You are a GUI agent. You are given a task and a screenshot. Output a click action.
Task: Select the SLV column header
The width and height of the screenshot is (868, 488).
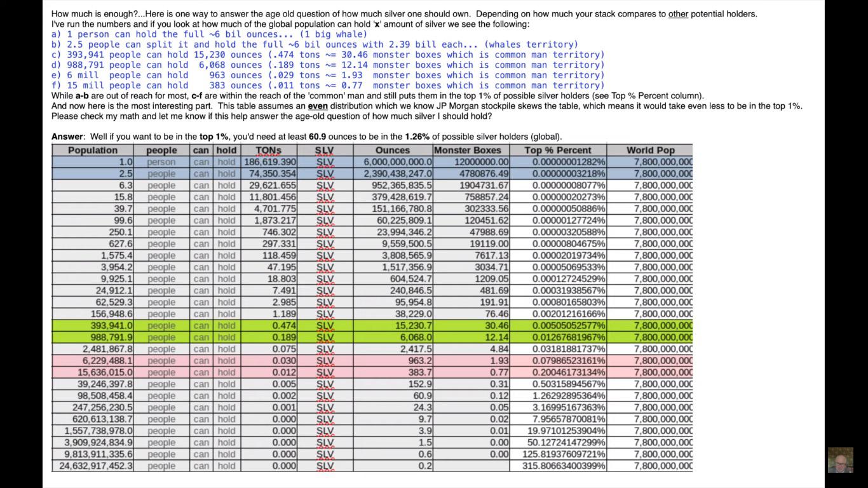pyautogui.click(x=325, y=151)
